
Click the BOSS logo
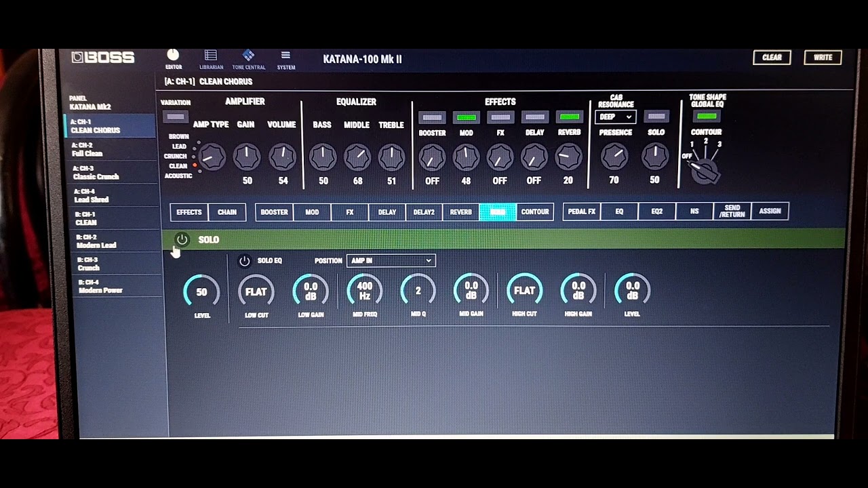pyautogui.click(x=104, y=58)
